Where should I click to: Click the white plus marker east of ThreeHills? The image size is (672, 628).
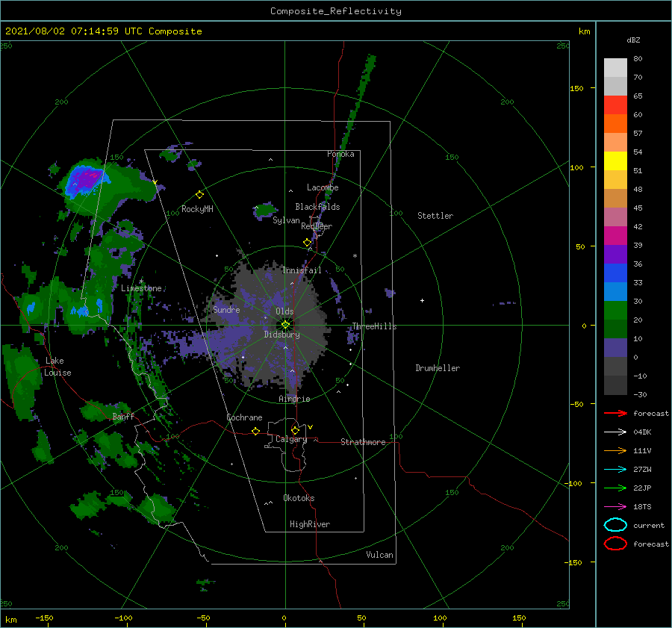point(422,300)
